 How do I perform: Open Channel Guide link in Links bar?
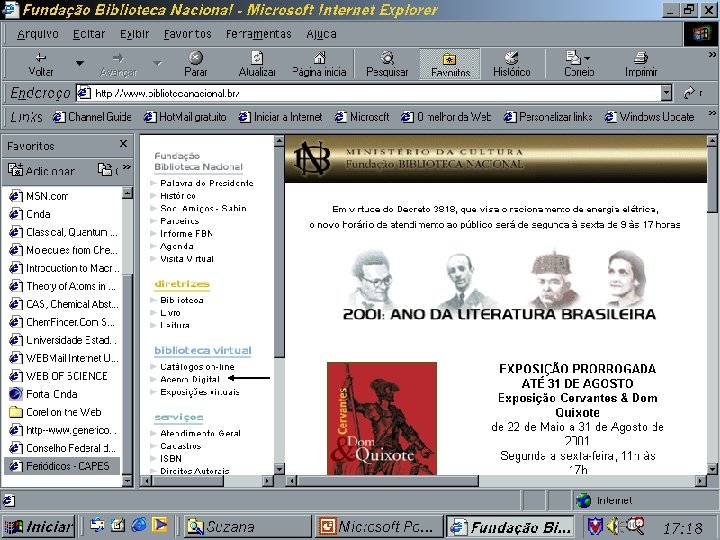click(92, 117)
